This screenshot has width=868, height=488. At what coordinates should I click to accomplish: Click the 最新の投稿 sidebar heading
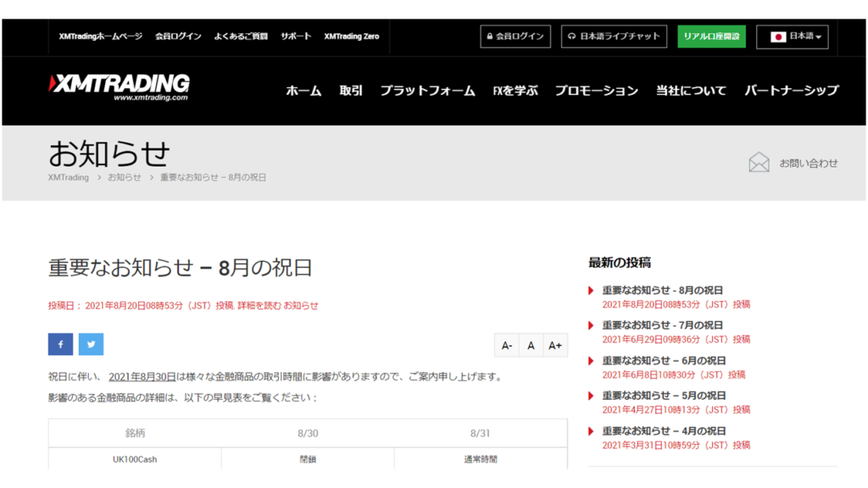coord(620,263)
